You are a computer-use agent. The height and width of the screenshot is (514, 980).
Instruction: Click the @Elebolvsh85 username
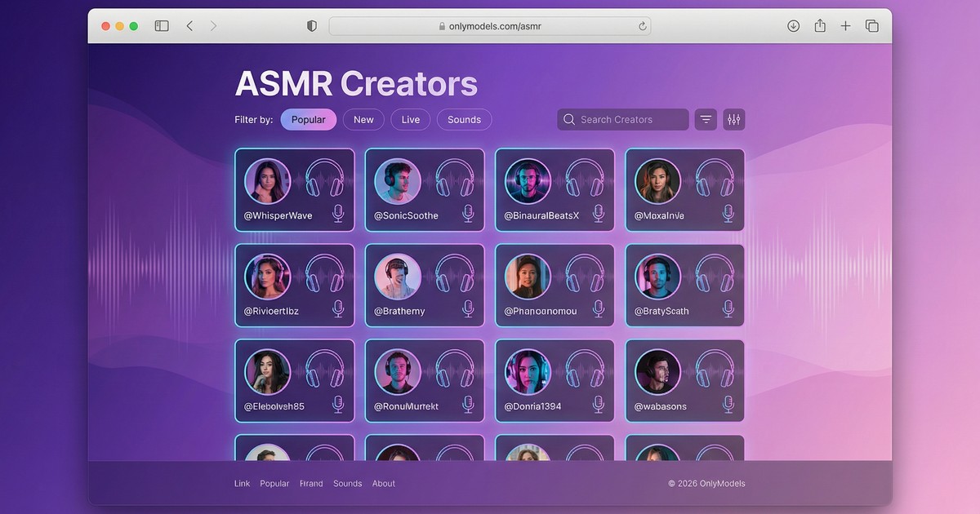274,406
